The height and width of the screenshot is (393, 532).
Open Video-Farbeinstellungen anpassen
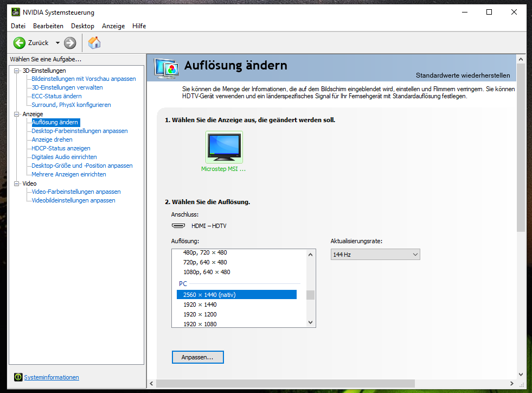click(76, 192)
